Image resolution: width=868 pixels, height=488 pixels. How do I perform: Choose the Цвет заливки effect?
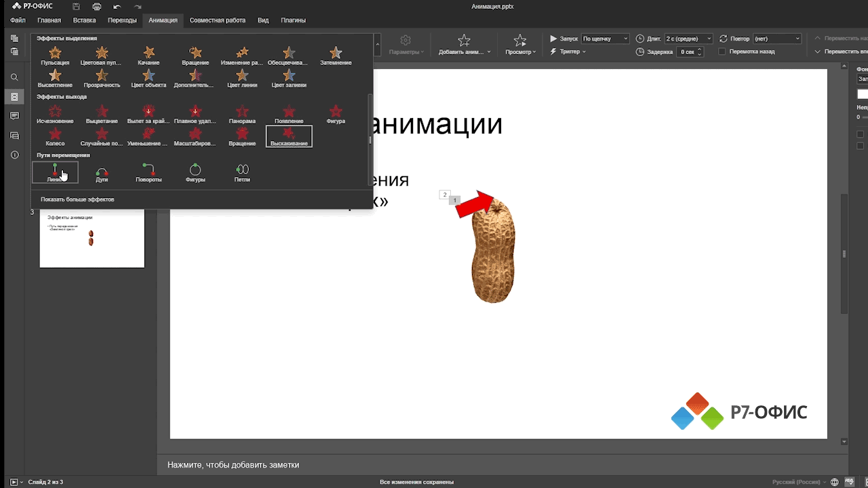tap(289, 79)
